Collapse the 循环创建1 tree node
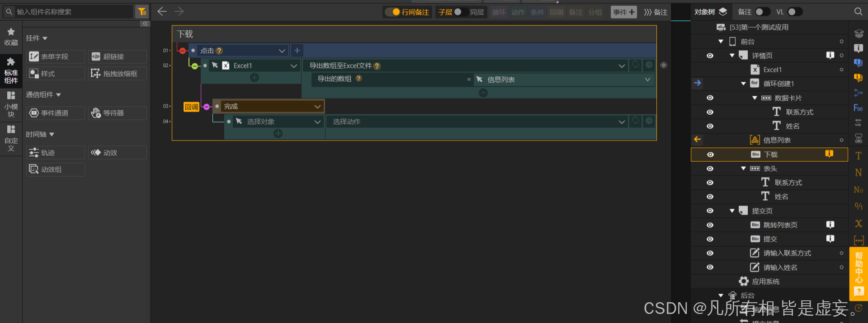868x323 pixels. [x=744, y=84]
